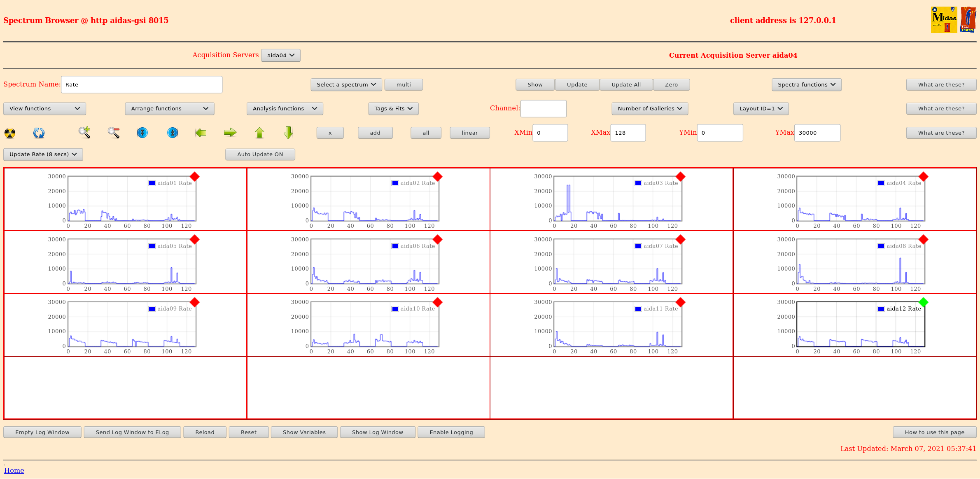Click the aida01 Rate blue legend swatch
Viewport: 980px width, 479px height.
[x=152, y=183]
